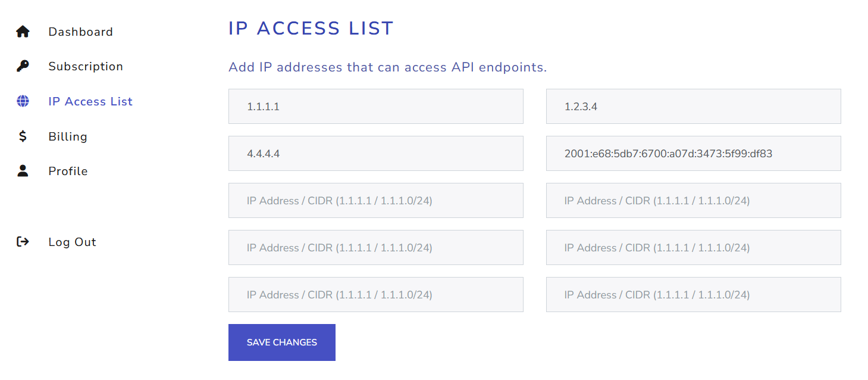
Task: Focus the field containing 1.1.1.1
Action: pos(376,107)
